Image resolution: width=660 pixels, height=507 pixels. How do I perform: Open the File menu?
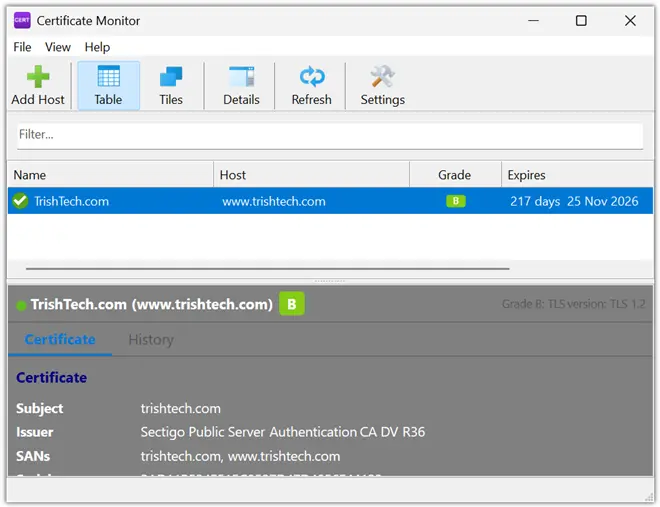pos(22,47)
